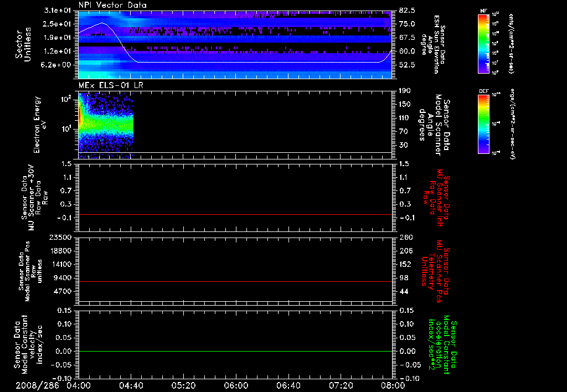Click the green line in velocity panel
Viewport: 567px width, 392px height.
point(235,351)
